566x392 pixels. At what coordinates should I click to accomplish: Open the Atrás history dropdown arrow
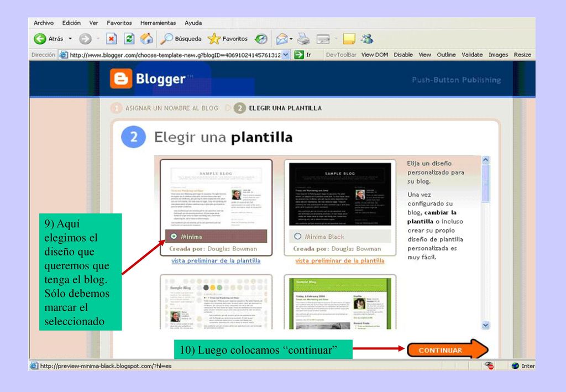70,39
